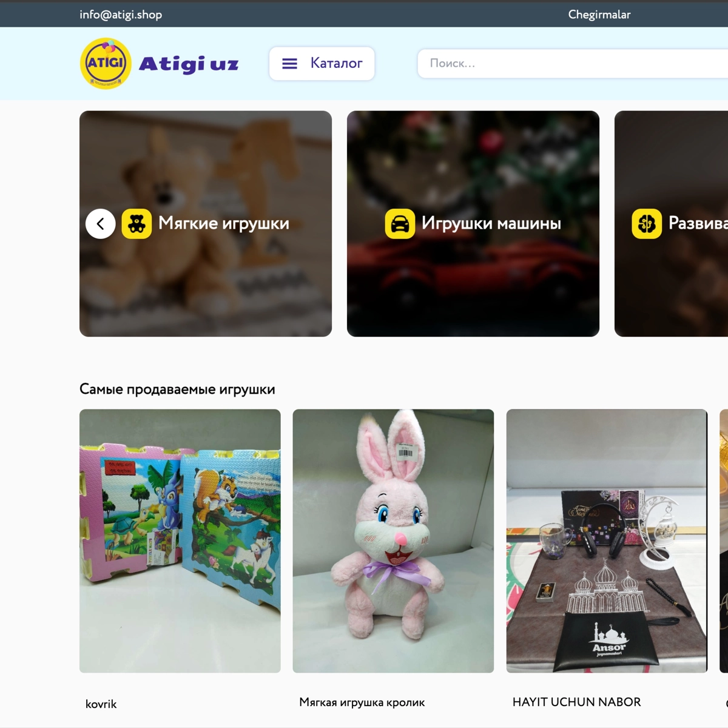
Task: Click the yellow car icon for Игрушки машины
Action: pos(400,224)
